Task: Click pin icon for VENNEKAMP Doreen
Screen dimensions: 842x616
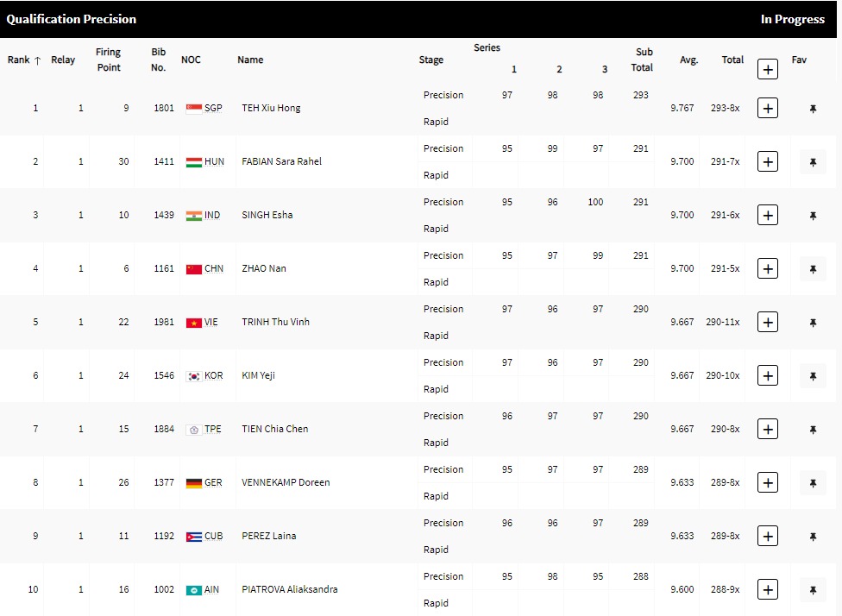Action: [813, 482]
